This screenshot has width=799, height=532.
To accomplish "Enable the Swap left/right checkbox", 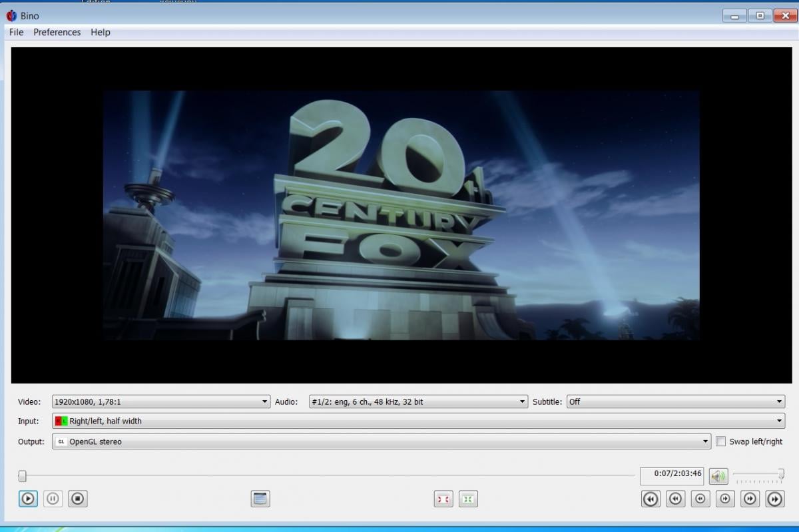I will [720, 441].
